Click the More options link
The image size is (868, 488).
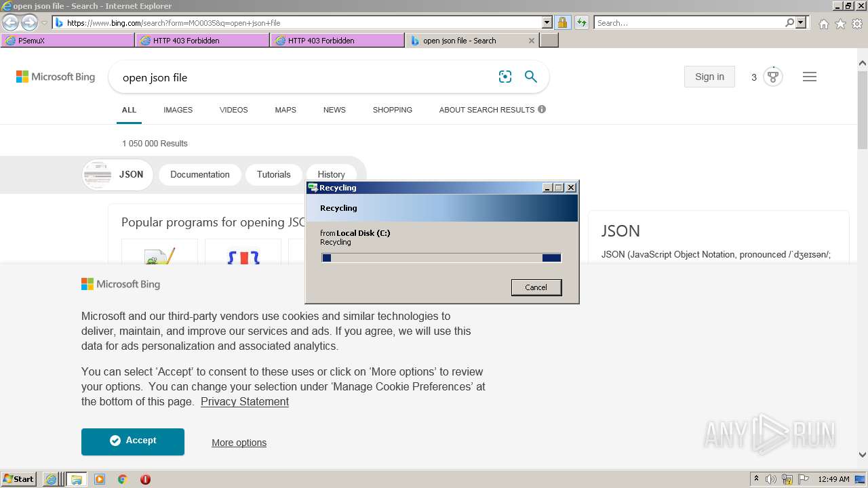tap(239, 443)
